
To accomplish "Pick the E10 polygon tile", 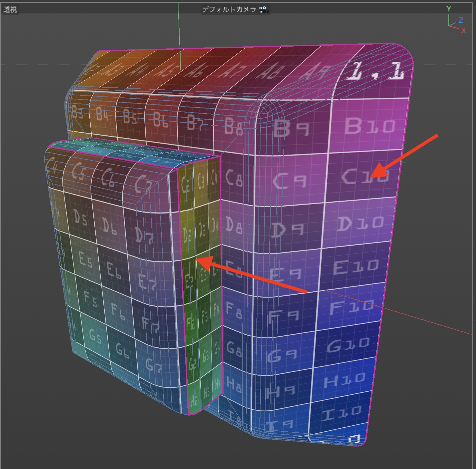I will coord(355,267).
